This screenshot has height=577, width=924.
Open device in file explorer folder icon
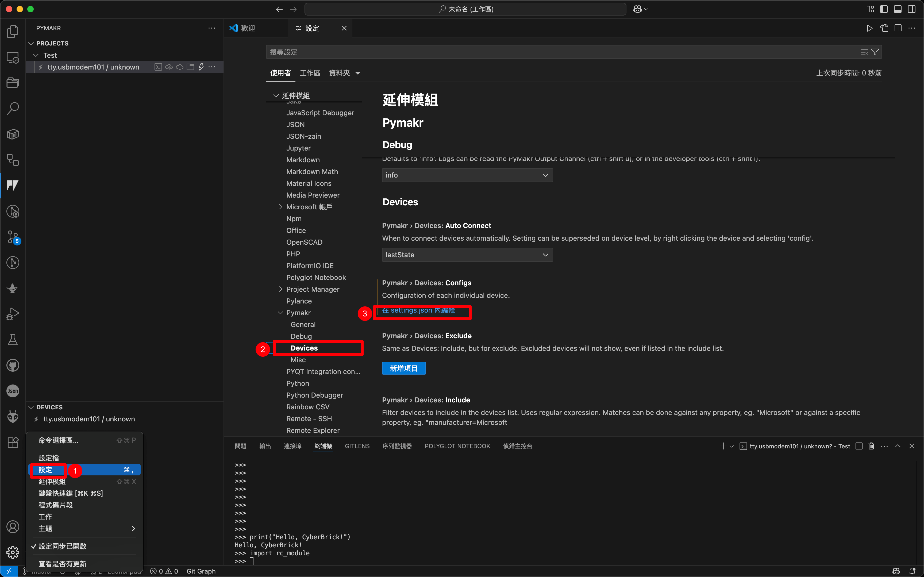(x=190, y=67)
